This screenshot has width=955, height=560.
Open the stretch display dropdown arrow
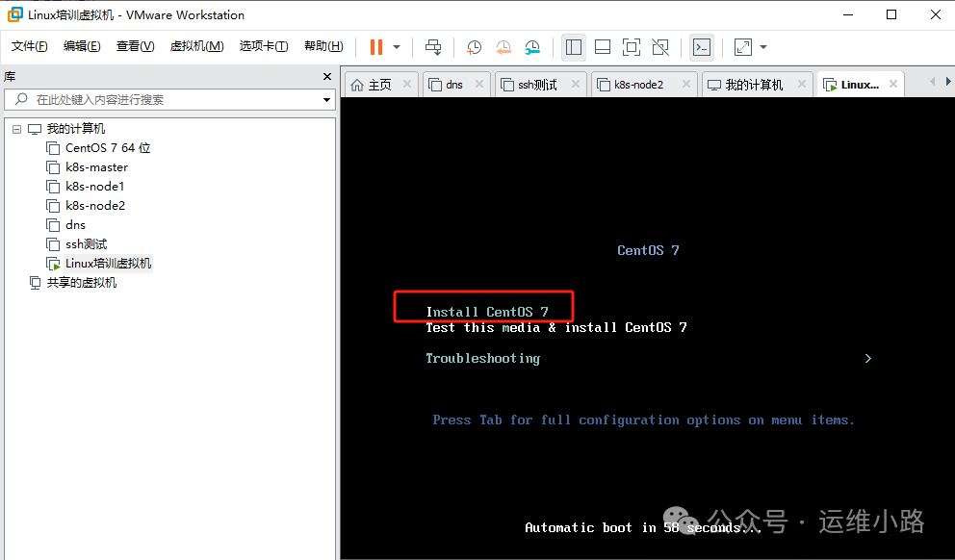click(763, 47)
